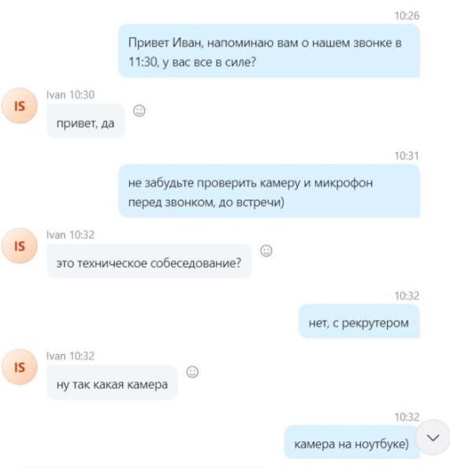
Task: Click "Ivan 10:32" label above interview question
Action: click(x=70, y=235)
